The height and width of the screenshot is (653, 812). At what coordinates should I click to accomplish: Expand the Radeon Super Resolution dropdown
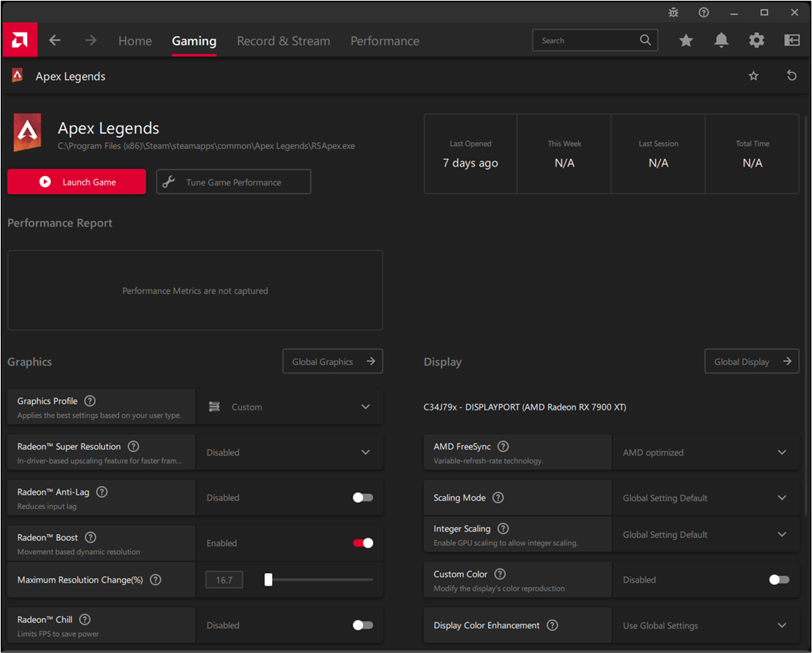coord(289,452)
